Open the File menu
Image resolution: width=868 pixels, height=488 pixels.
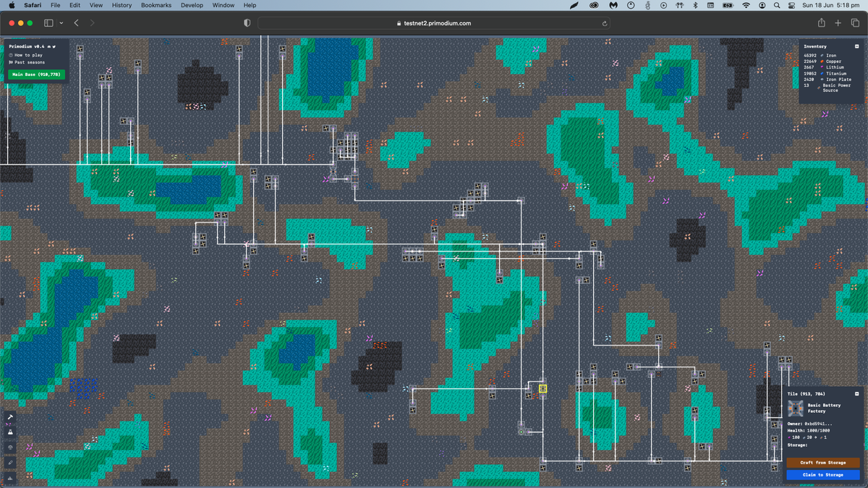pyautogui.click(x=55, y=5)
